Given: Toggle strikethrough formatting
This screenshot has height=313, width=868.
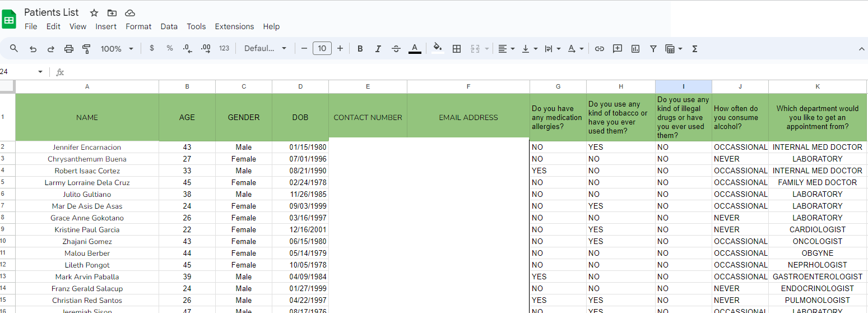Looking at the screenshot, I should (396, 49).
